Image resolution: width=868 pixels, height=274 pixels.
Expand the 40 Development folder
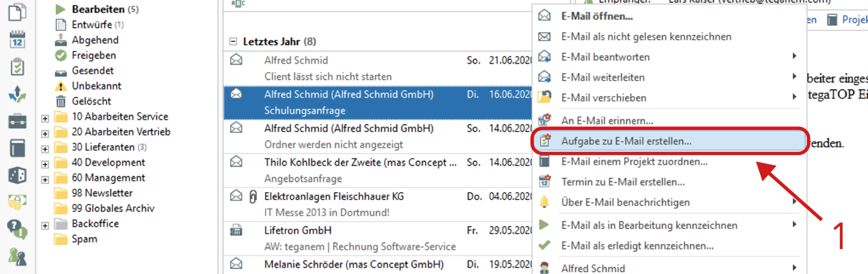coord(45,165)
